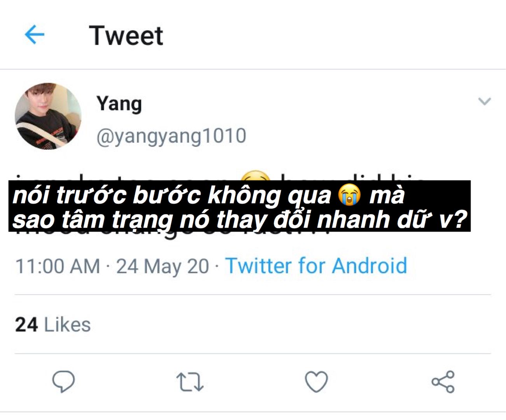Select the word 'Likes' beside the count
This screenshot has width=506, height=420.
(67, 325)
